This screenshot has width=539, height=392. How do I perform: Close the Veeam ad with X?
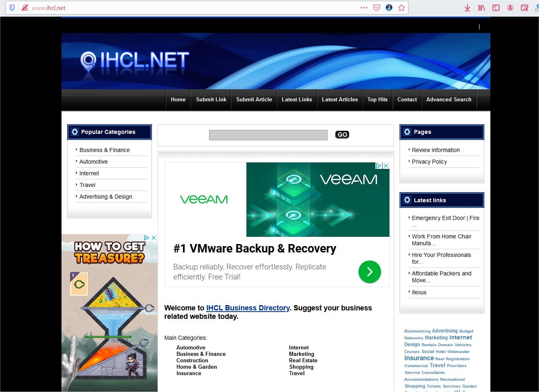386,166
